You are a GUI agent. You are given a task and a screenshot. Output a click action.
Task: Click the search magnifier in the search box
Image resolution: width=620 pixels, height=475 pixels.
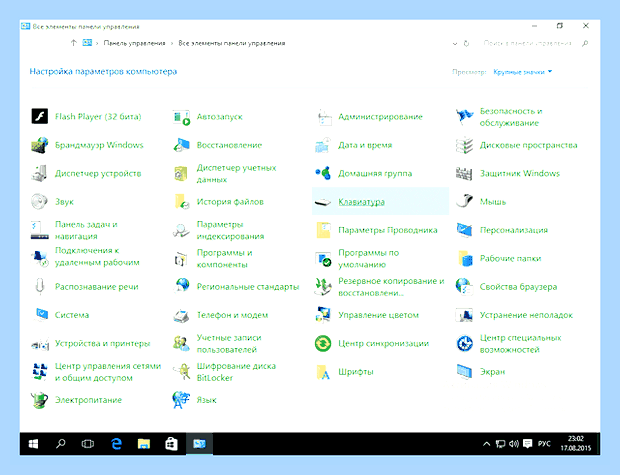(584, 43)
